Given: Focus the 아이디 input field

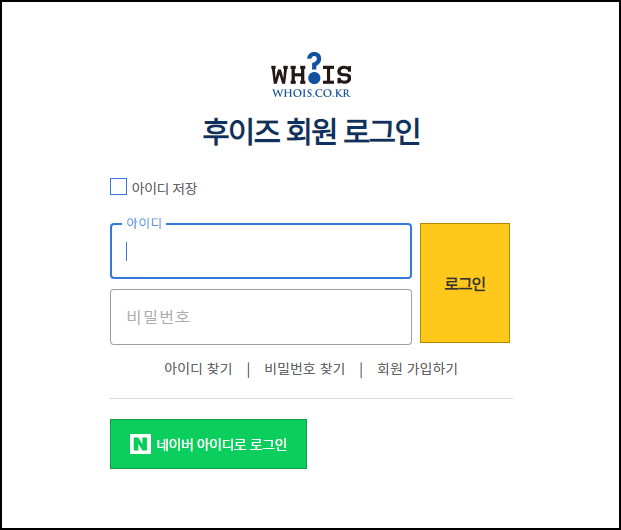Looking at the screenshot, I should [x=260, y=251].
